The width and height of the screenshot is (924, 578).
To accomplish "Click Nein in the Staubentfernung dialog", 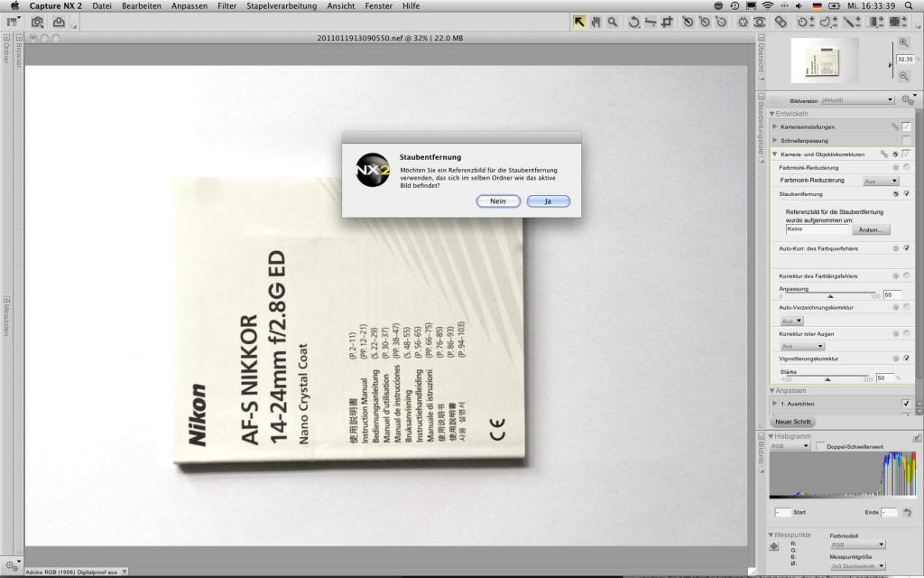I will pos(498,201).
